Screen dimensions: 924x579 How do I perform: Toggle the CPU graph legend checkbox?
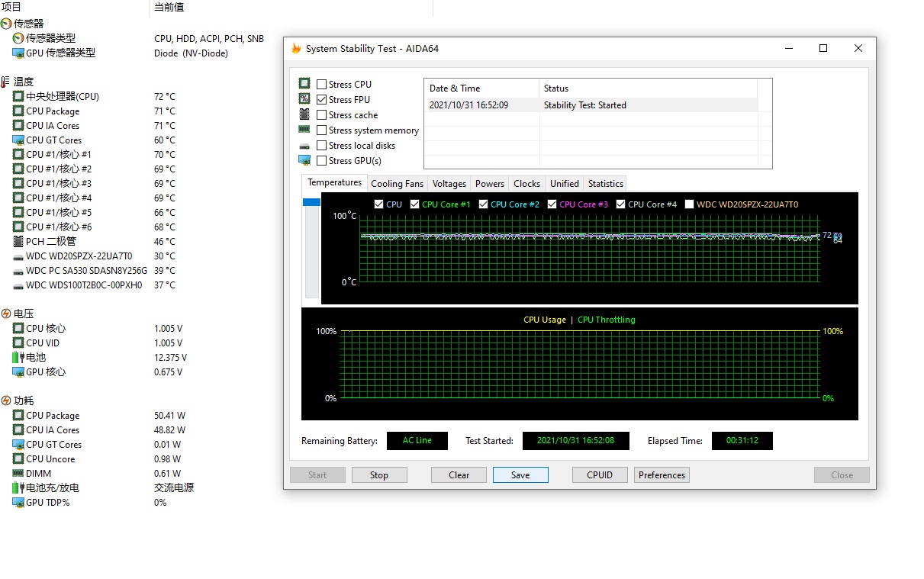(x=379, y=204)
